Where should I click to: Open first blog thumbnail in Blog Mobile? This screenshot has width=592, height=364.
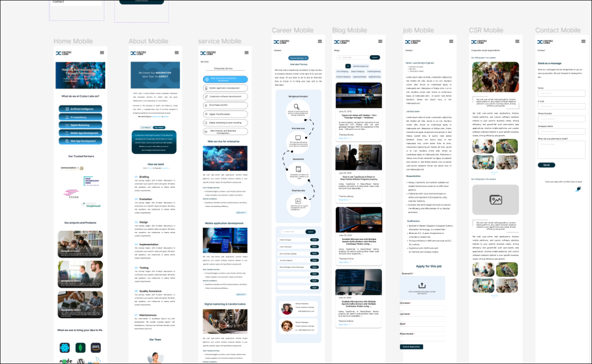[358, 95]
